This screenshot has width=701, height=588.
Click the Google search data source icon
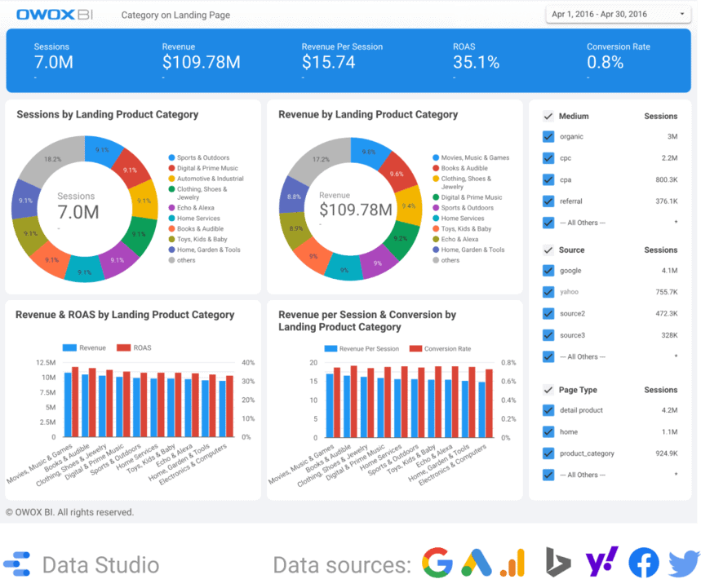pos(437,563)
